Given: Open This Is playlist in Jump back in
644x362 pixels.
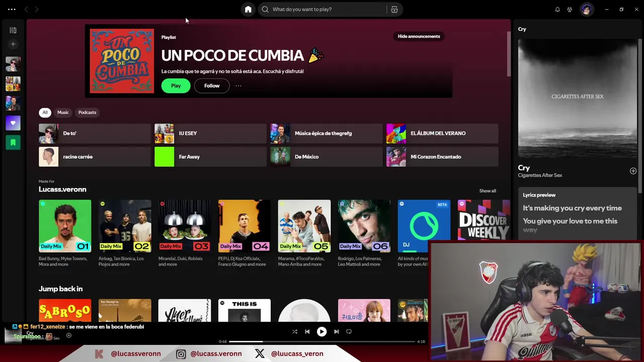Looking at the screenshot, I should 245,310.
